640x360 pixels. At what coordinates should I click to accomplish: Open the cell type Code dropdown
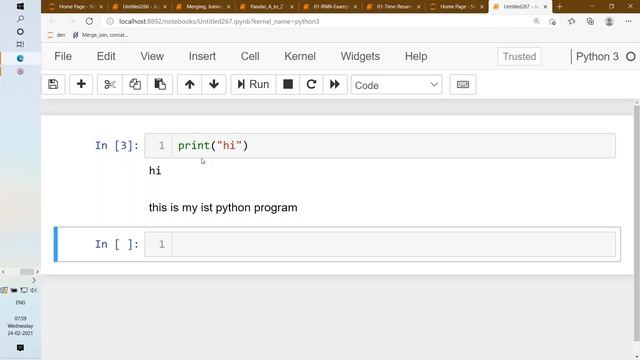point(396,85)
